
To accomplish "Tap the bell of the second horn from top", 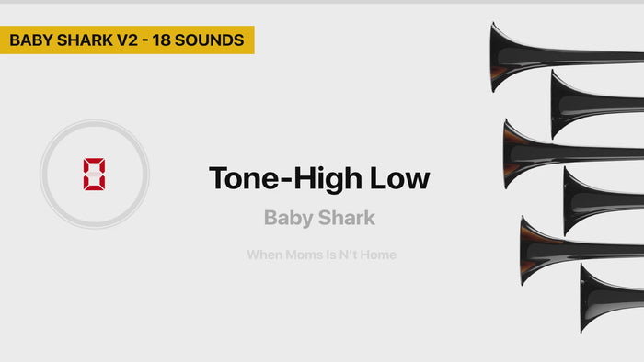I will point(561,104).
